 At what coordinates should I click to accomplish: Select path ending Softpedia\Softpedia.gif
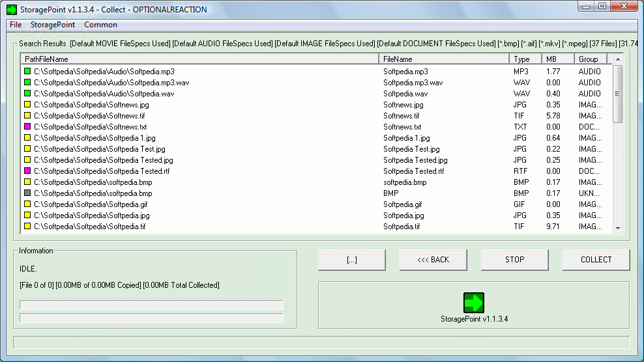coord(91,204)
